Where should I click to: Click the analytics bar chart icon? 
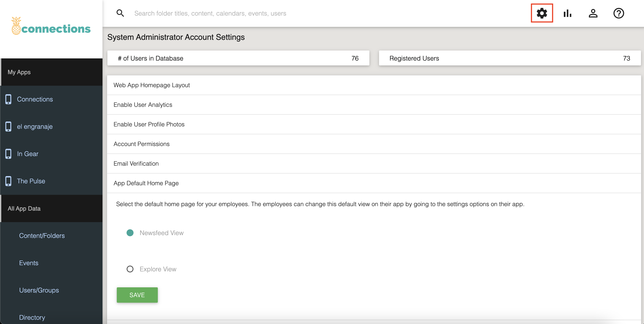568,13
